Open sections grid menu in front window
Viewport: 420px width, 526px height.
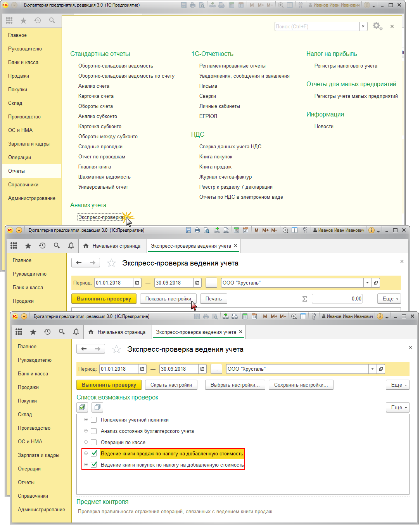[x=19, y=332]
